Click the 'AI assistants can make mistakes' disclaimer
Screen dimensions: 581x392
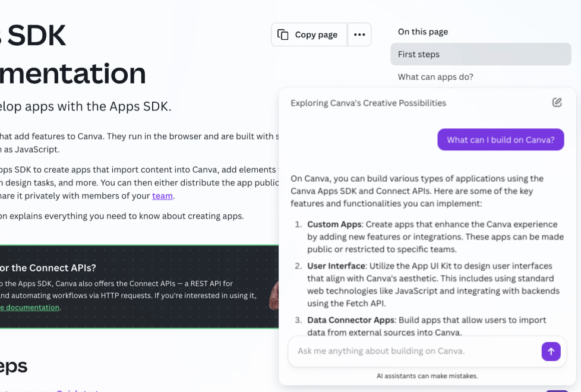(427, 375)
